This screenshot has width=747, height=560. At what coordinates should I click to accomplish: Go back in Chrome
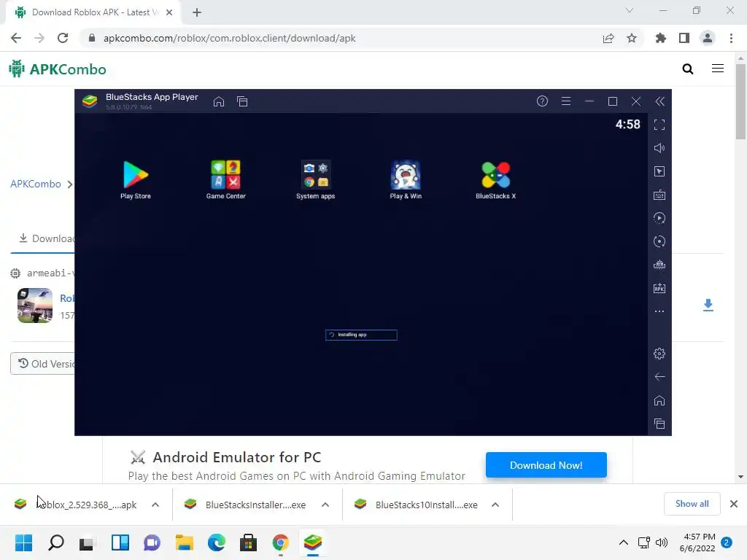pyautogui.click(x=16, y=38)
